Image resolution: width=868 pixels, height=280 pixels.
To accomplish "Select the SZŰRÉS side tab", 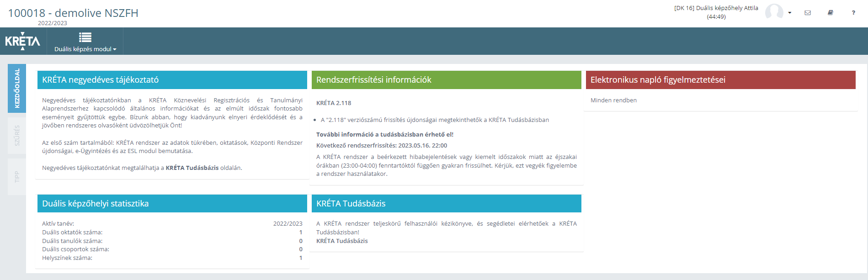I will (17, 136).
